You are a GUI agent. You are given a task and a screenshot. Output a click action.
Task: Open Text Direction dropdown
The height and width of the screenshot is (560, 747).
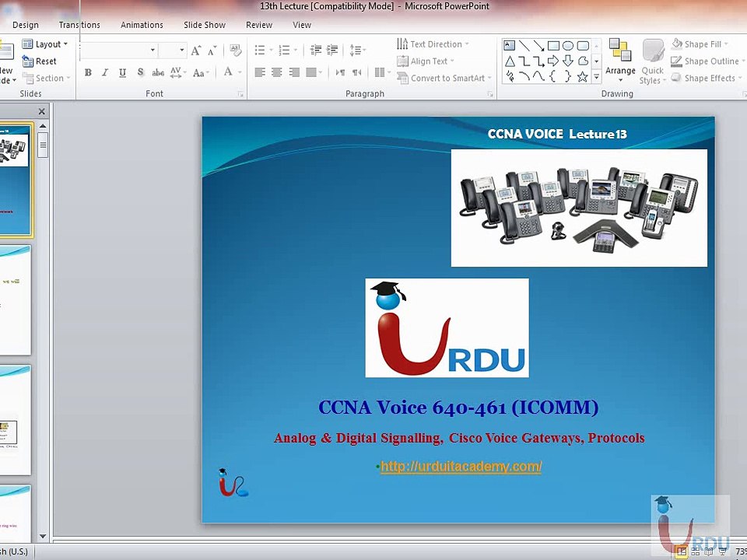pyautogui.click(x=433, y=44)
